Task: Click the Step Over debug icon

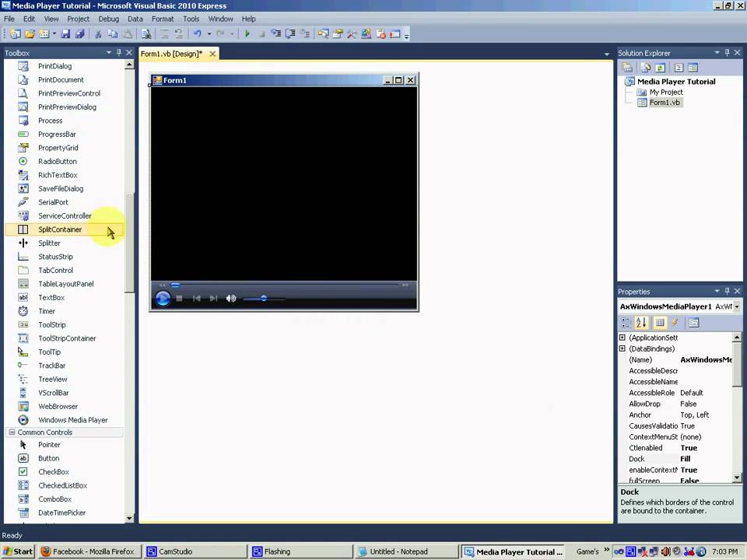Action: coord(290,33)
